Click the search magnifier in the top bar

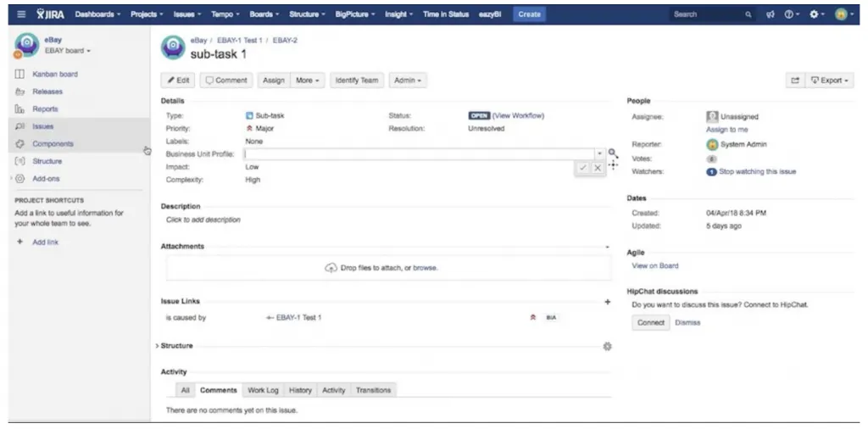[748, 14]
